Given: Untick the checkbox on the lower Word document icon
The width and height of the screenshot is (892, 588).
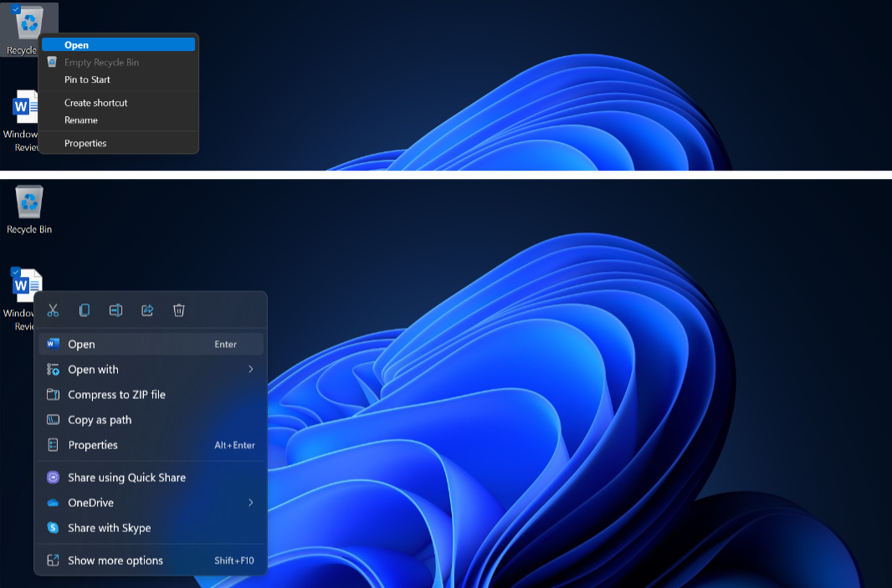Looking at the screenshot, I should (16, 272).
